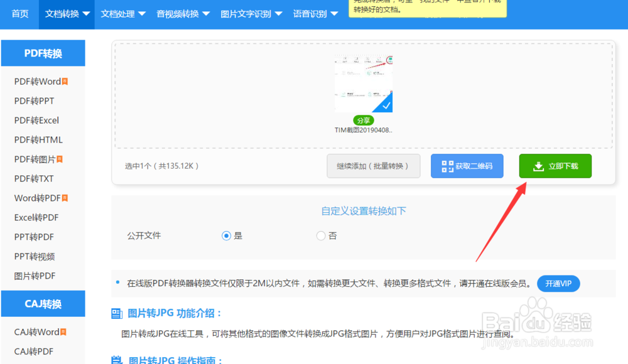Click the QR code icon in 获取二维码
Screen dimensions: 628x364
pos(447,166)
